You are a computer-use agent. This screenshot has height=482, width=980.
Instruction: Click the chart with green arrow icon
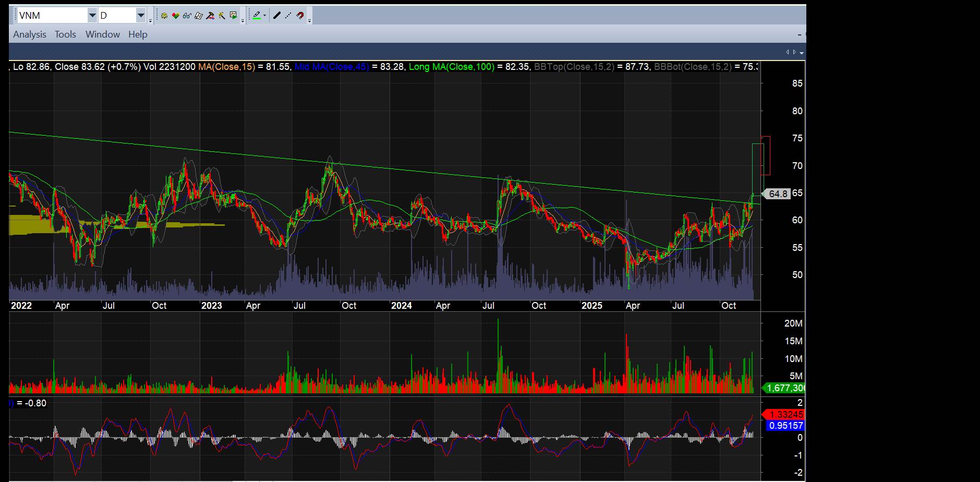233,16
